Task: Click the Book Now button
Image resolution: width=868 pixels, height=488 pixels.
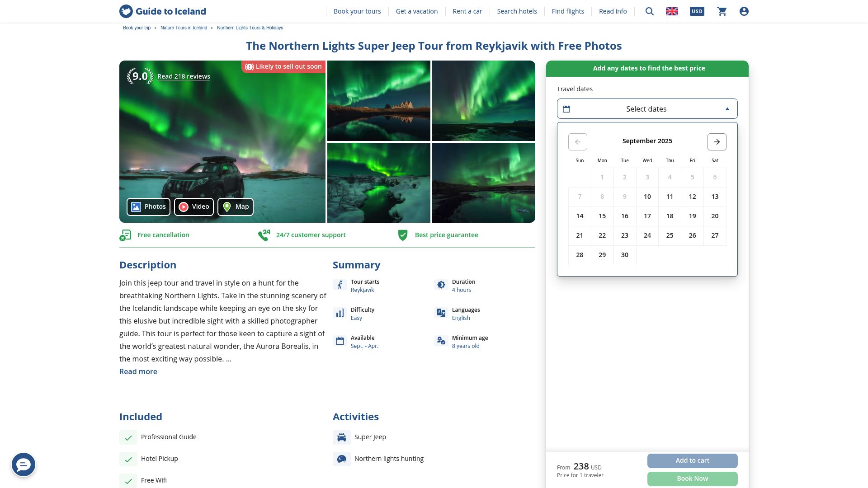Action: (x=692, y=479)
